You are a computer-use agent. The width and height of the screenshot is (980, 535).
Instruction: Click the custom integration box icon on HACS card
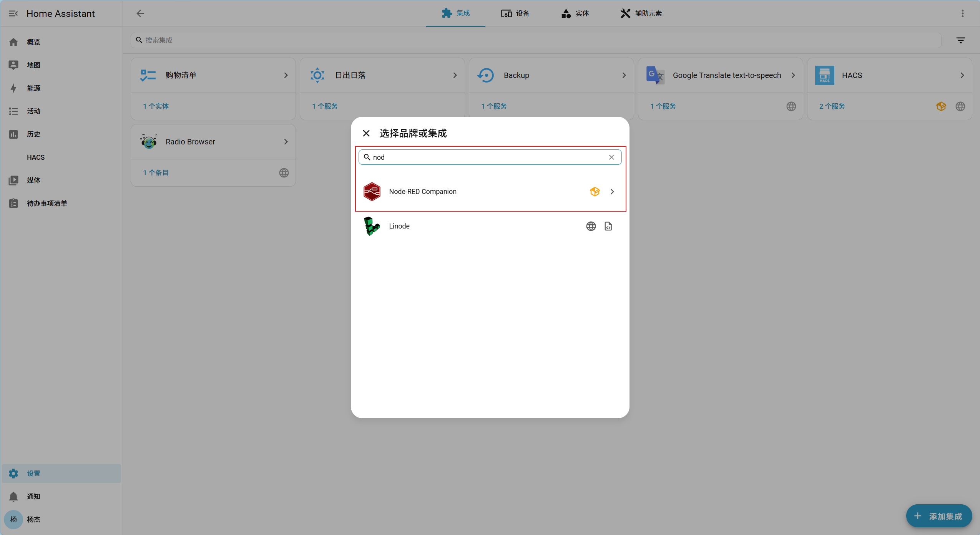tap(941, 106)
